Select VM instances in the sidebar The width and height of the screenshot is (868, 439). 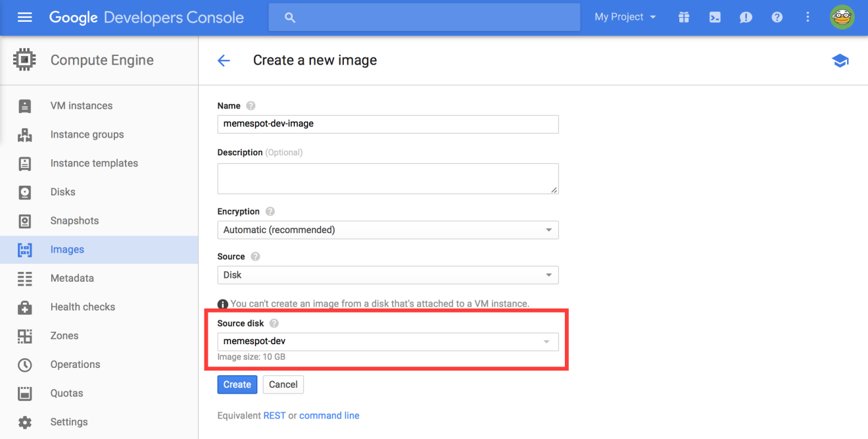tap(82, 106)
